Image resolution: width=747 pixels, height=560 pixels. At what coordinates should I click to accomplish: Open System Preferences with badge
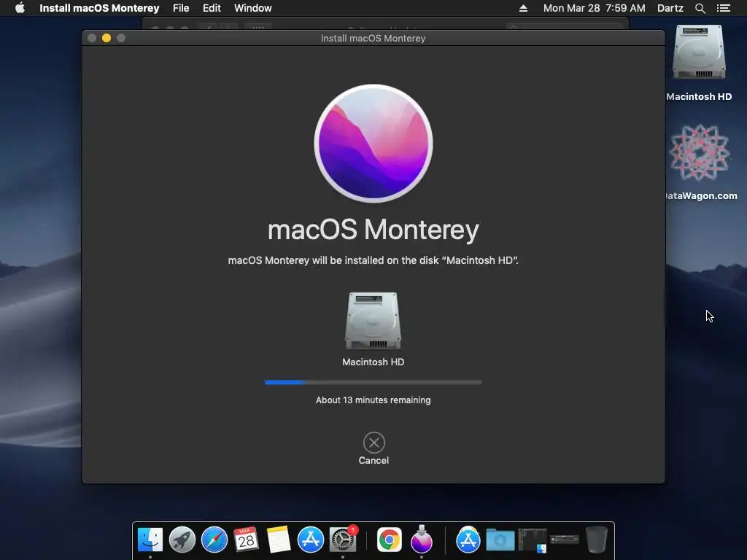[343, 540]
